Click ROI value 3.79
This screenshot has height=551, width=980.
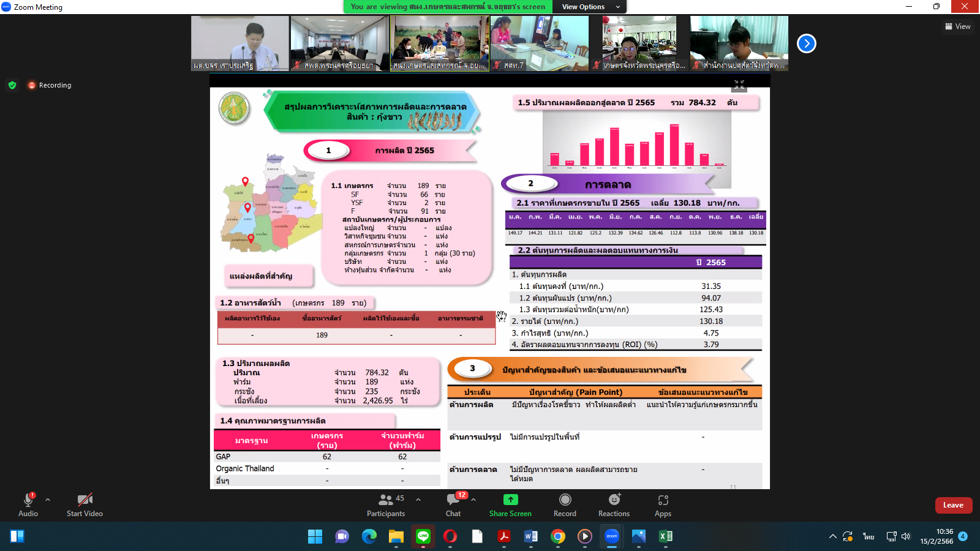click(711, 345)
